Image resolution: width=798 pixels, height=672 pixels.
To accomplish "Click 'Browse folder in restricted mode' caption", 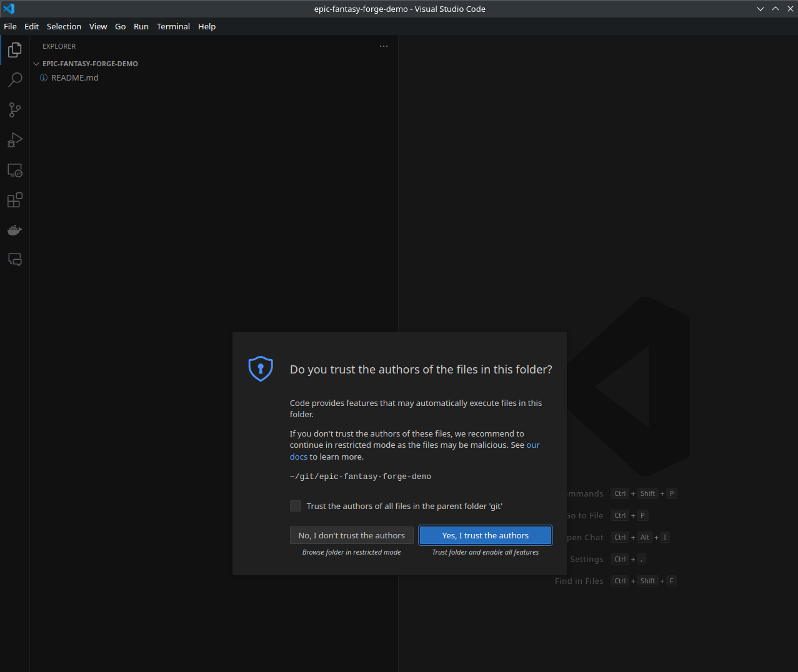I will pos(352,552).
